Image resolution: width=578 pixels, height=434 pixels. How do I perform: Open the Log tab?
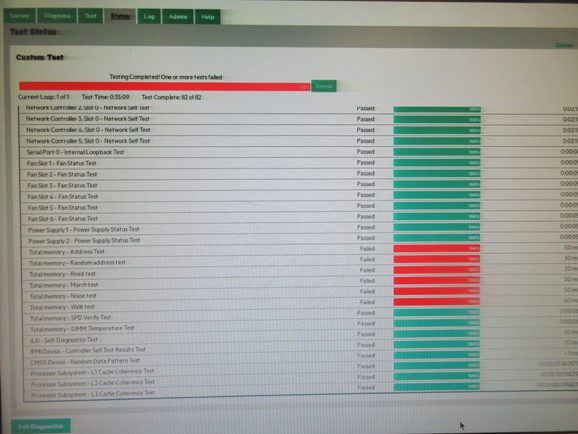(149, 17)
